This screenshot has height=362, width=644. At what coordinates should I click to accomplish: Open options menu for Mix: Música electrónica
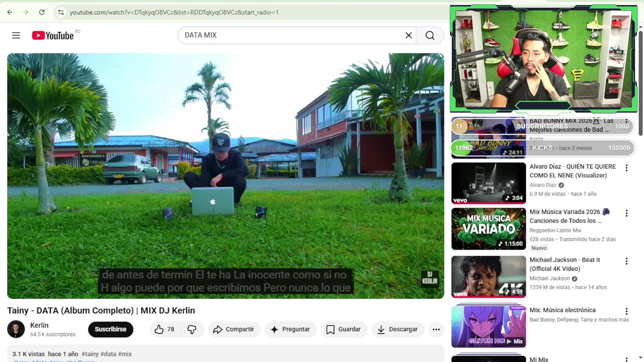click(626, 311)
